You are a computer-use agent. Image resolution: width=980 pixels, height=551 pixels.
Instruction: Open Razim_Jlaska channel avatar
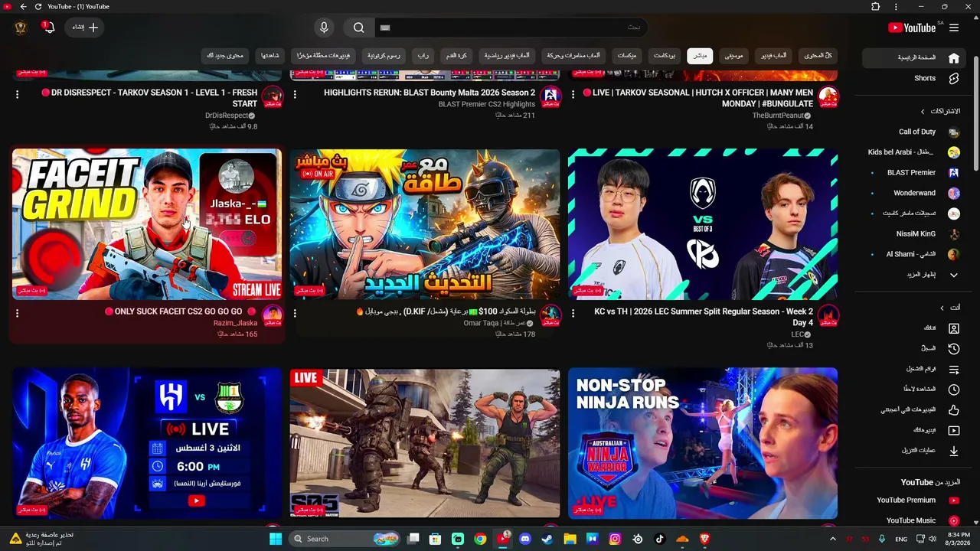tap(272, 315)
